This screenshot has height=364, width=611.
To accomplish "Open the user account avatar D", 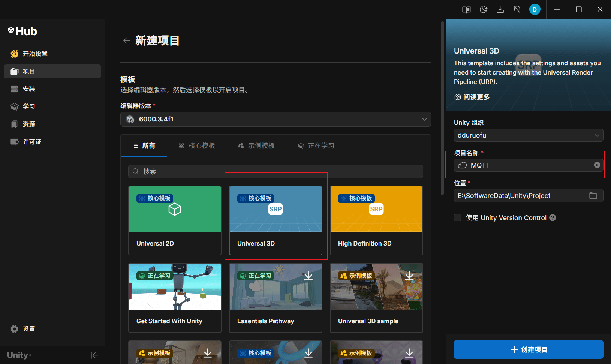I will (535, 10).
